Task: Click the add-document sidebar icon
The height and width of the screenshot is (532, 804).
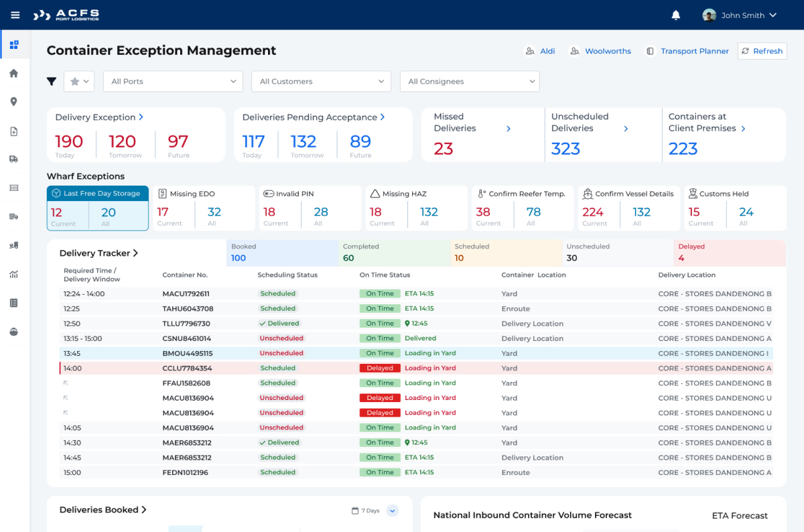Action: click(13, 131)
